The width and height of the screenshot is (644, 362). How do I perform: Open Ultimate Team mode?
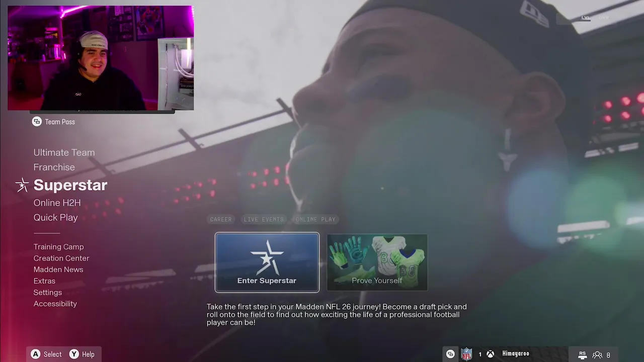(x=64, y=152)
